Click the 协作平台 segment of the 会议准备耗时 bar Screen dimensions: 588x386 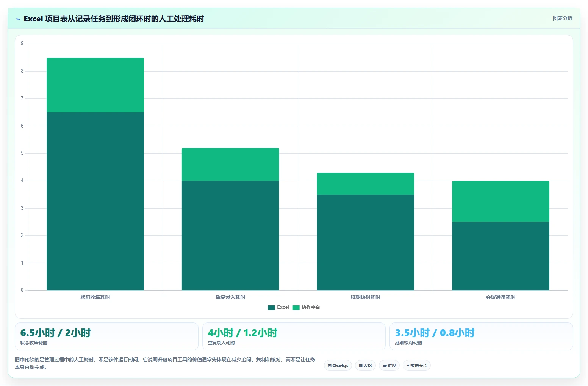point(500,201)
